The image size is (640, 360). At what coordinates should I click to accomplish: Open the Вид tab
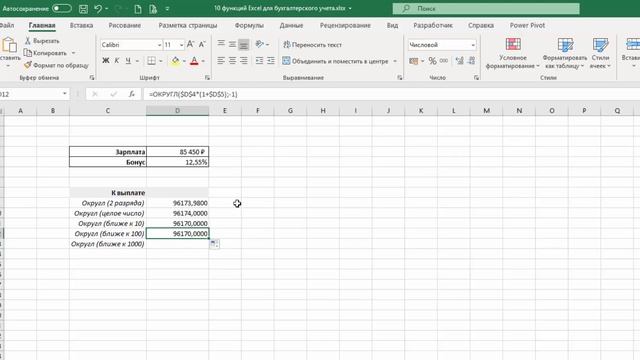[392, 25]
